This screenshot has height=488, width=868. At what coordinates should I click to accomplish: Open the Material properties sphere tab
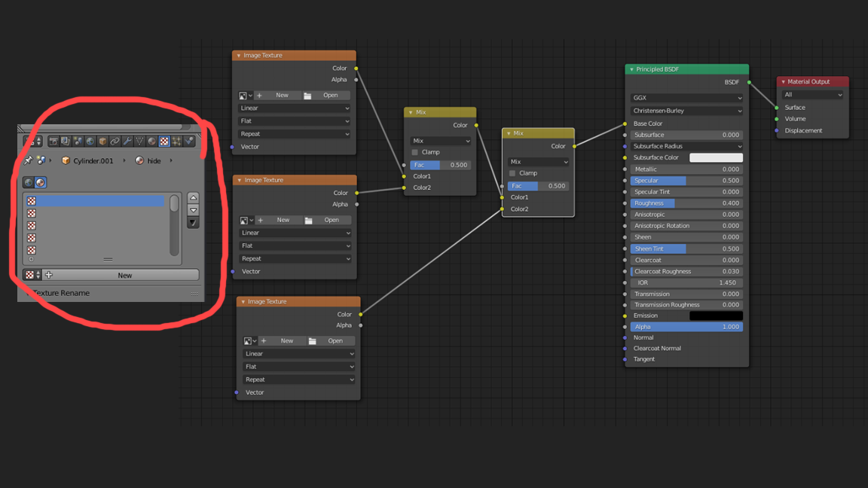(151, 141)
